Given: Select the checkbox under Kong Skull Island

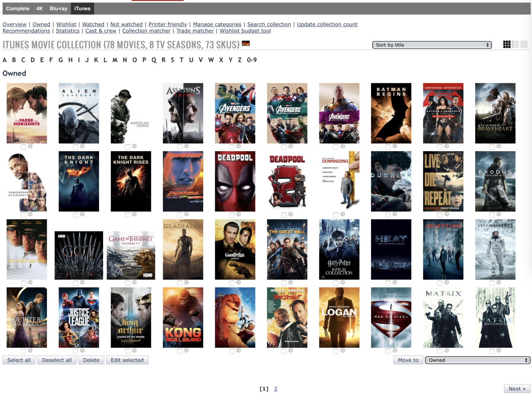Looking at the screenshot, I should click(x=180, y=351).
